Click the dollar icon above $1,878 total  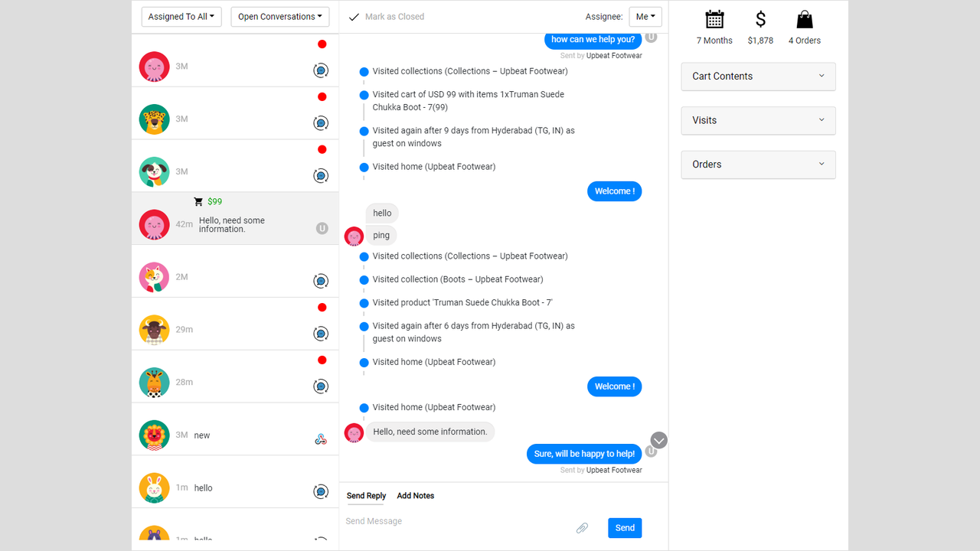[x=760, y=18]
